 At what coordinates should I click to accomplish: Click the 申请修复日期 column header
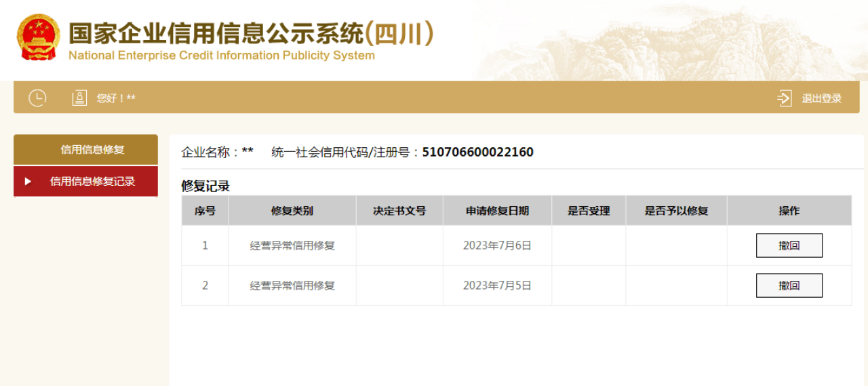coord(497,211)
